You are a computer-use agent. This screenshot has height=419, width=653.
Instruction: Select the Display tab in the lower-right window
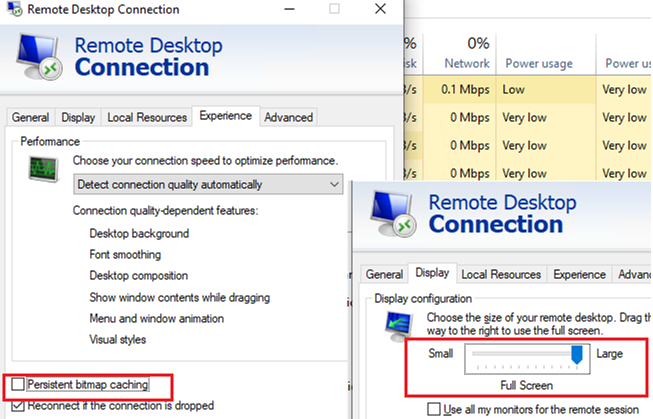point(432,273)
